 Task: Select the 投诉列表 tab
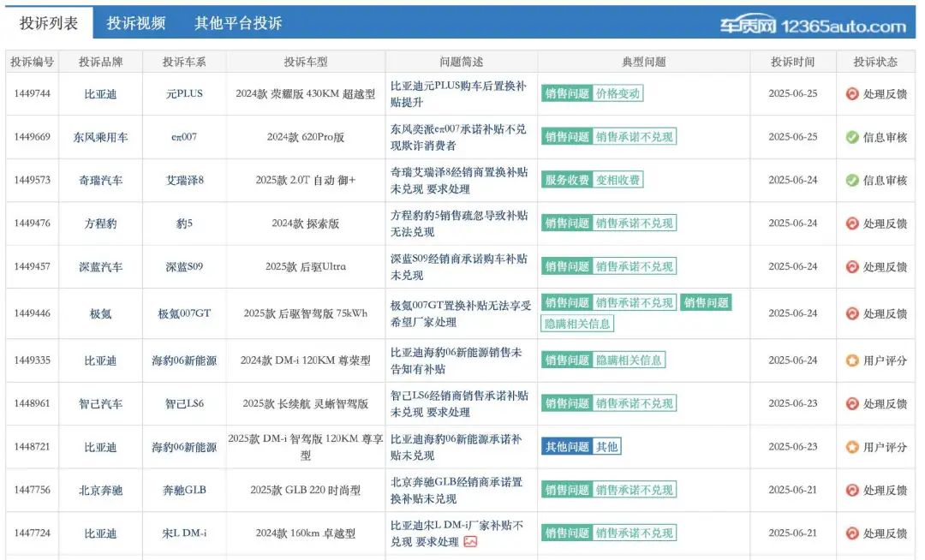[x=48, y=23]
